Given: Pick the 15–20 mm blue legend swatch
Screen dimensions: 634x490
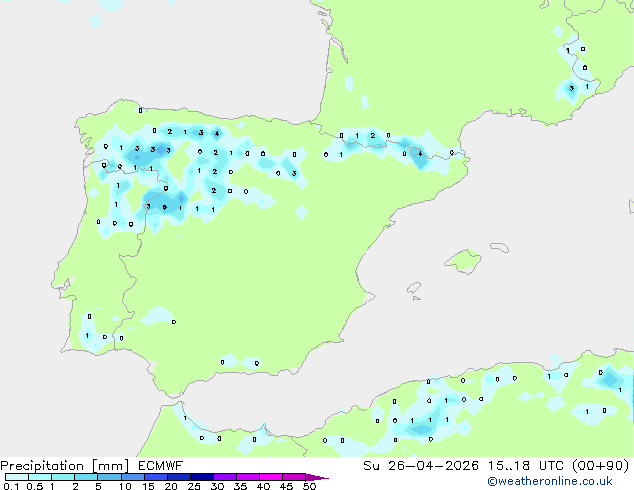Looking at the screenshot, I should [155, 477].
